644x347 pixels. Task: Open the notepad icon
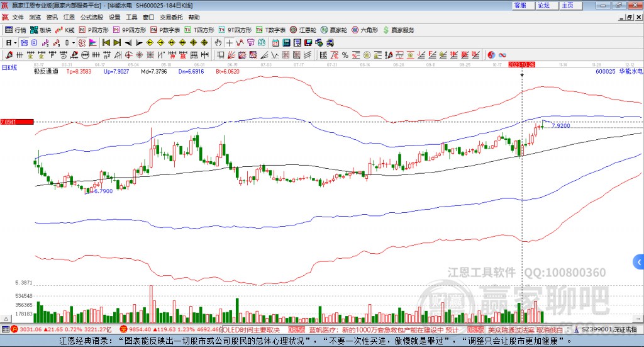(297, 43)
